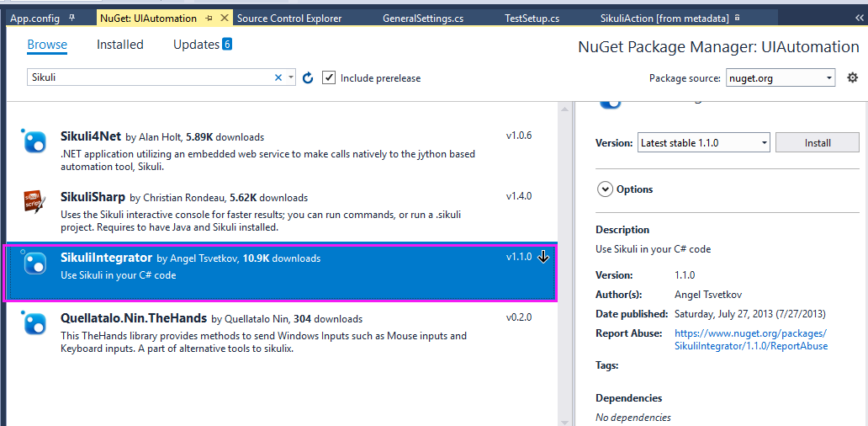868x426 pixels.
Task: Open the Report Abuse nuget.org link
Action: 751,339
